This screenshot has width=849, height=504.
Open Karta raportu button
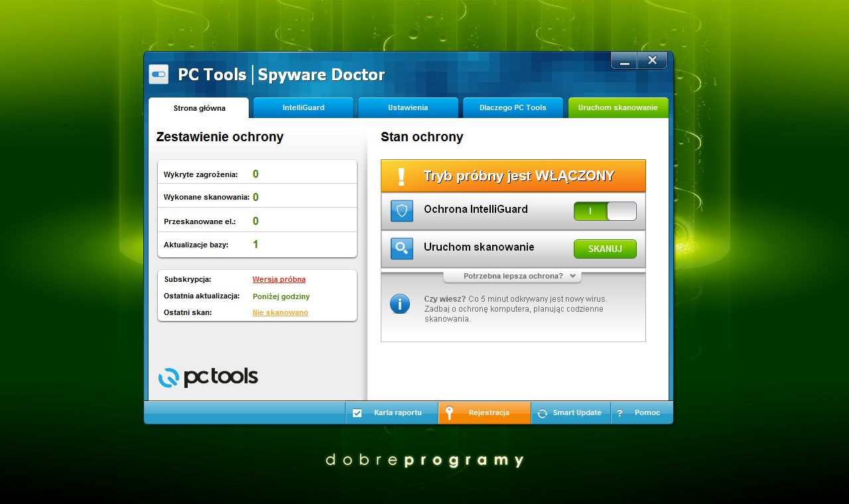391,412
